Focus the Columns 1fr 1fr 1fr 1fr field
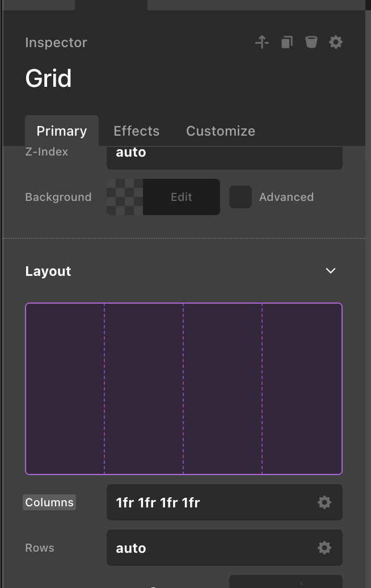The height and width of the screenshot is (588, 371). (210, 502)
